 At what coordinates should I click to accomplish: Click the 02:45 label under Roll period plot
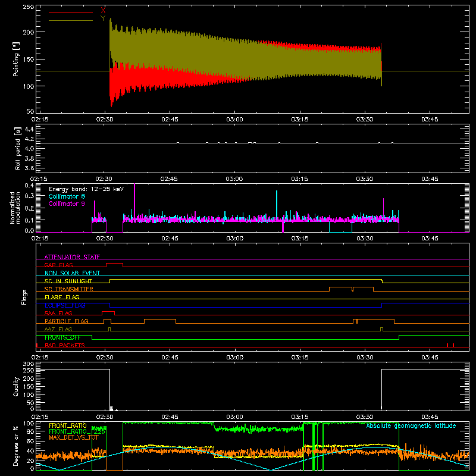tap(169, 179)
